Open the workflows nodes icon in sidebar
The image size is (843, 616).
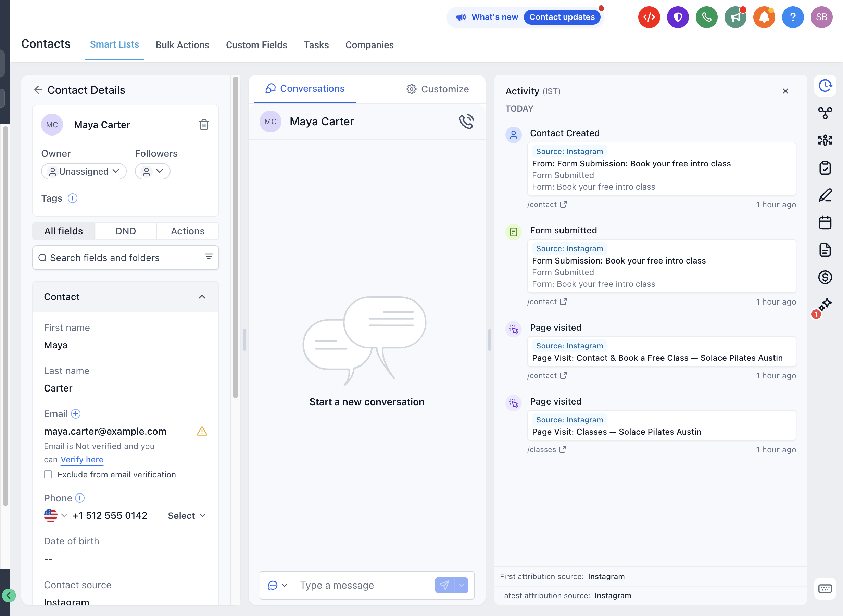(825, 113)
